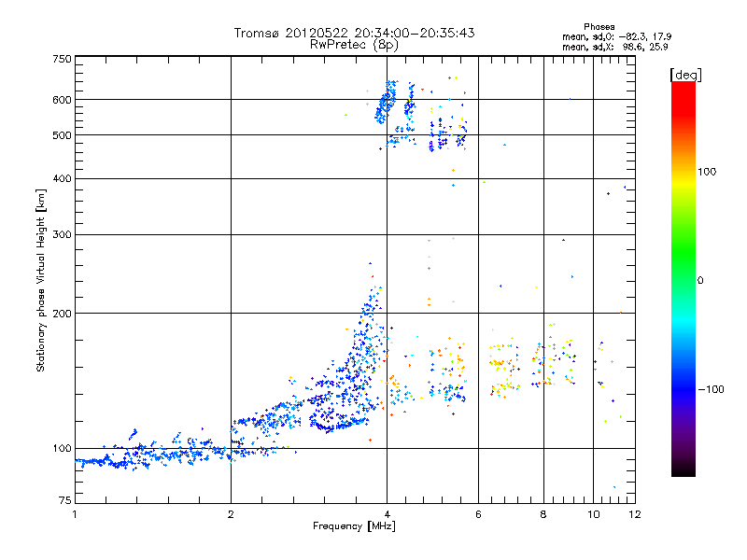Image resolution: width=747 pixels, height=560 pixels.
Task: Click the 'Frequency [MHz]' axis title
Action: point(354,526)
